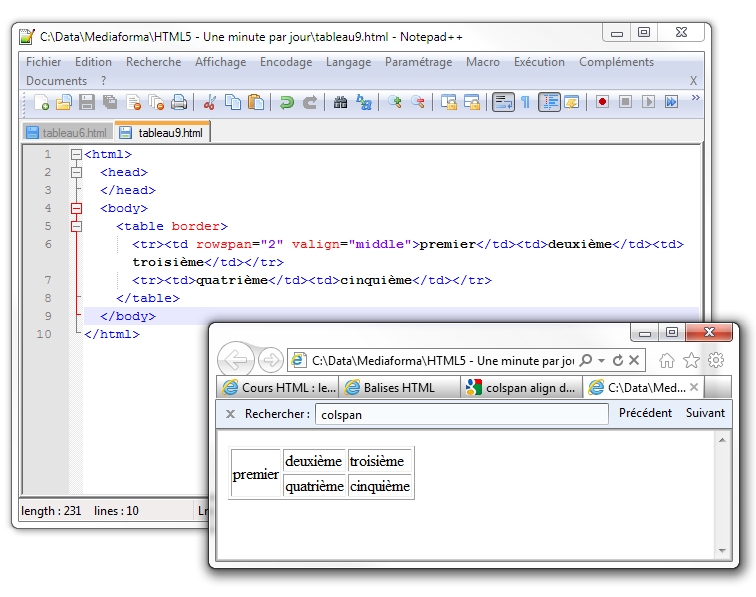
Task: Click the Rechercher text field containing colspan
Action: point(460,414)
